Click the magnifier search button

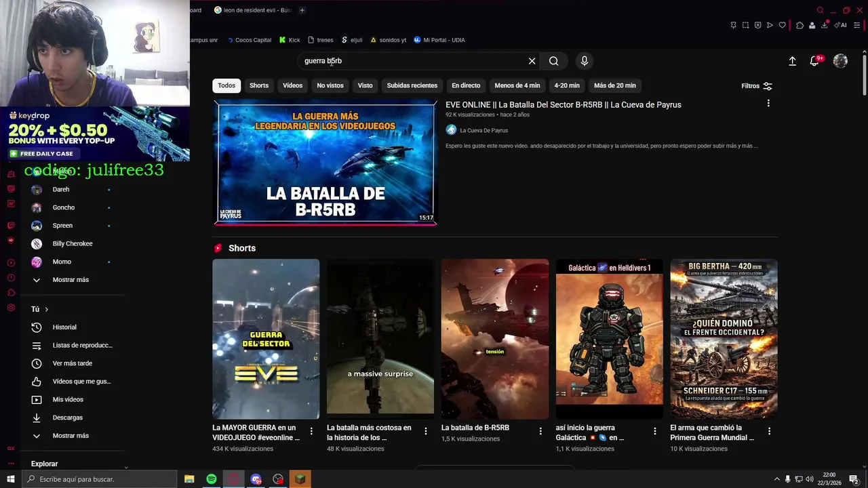(554, 61)
